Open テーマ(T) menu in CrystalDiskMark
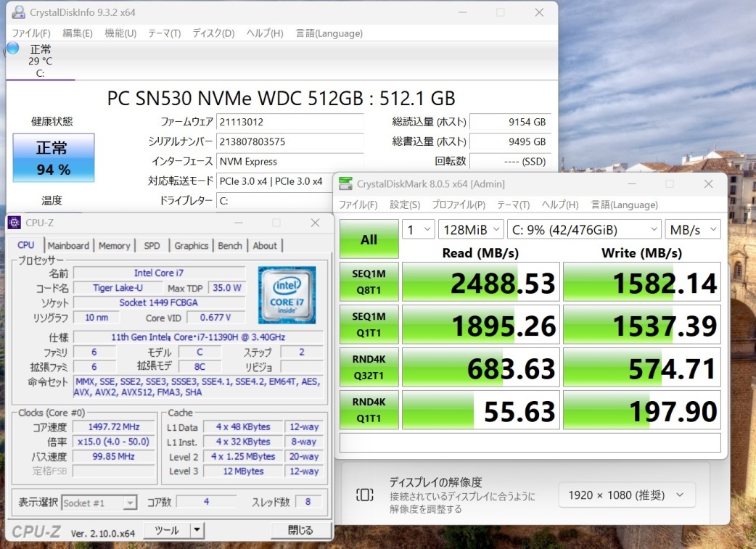Screen dimensions: 756x549 click(x=514, y=205)
